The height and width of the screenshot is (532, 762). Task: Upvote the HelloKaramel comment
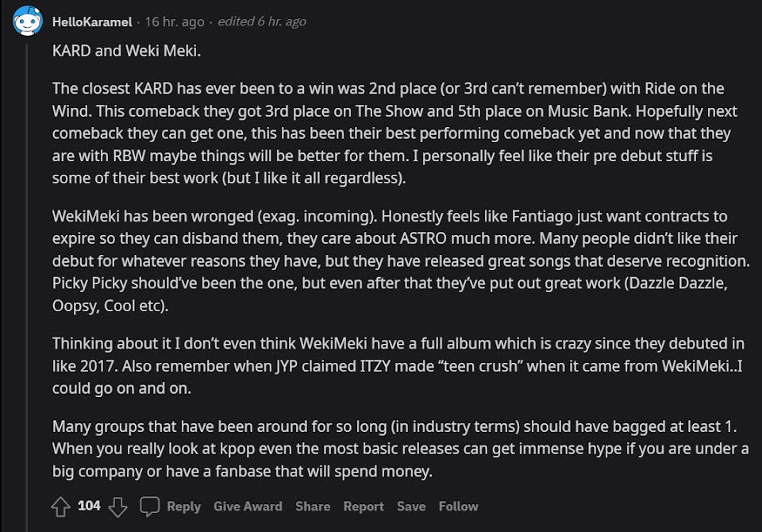pos(61,507)
